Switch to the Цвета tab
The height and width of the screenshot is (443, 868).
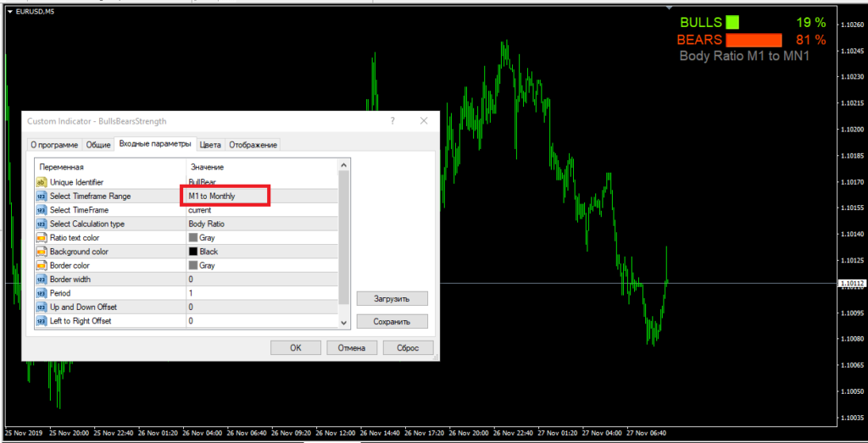pyautogui.click(x=210, y=145)
